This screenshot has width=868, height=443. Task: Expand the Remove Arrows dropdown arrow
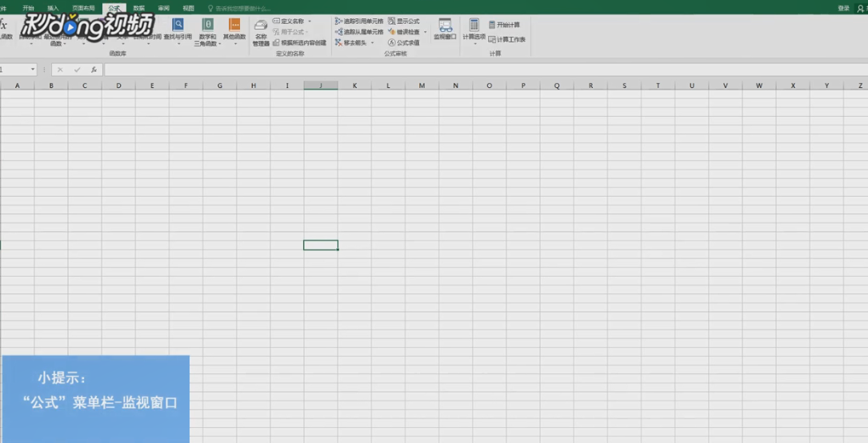click(x=372, y=42)
